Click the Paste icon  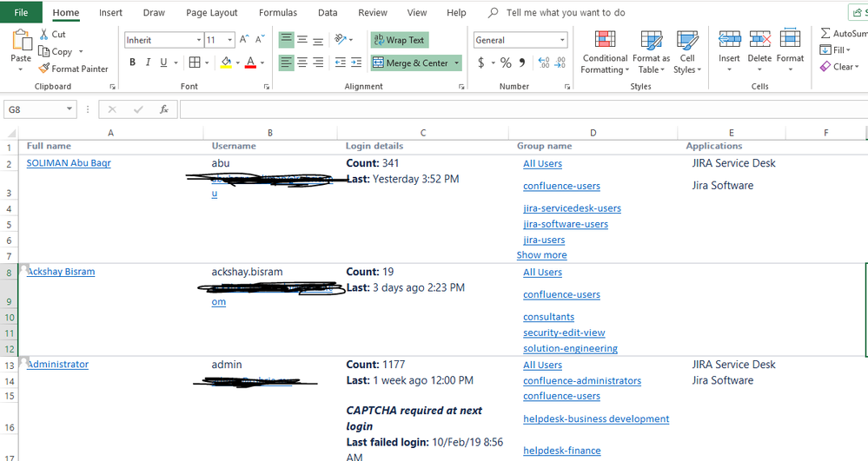click(x=22, y=41)
